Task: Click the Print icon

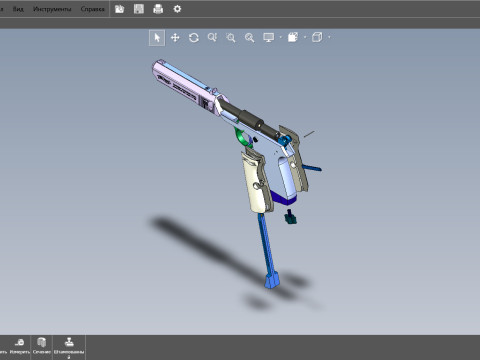Action: click(x=158, y=9)
